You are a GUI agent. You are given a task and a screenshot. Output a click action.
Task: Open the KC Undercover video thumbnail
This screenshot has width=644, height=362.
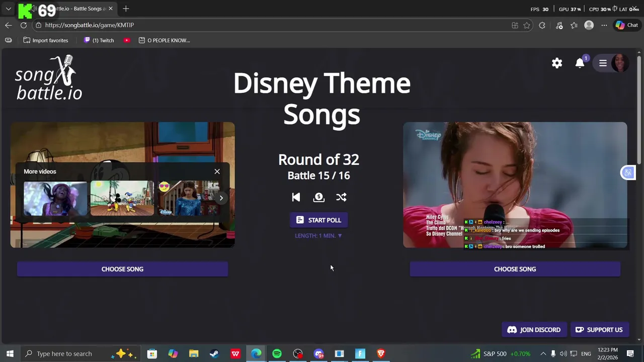point(189,198)
